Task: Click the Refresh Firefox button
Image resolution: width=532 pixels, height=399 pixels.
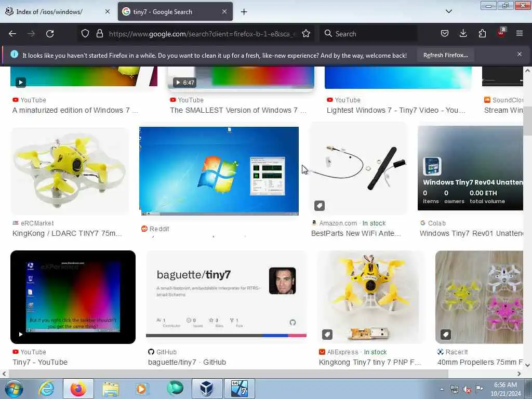Action: click(445, 55)
